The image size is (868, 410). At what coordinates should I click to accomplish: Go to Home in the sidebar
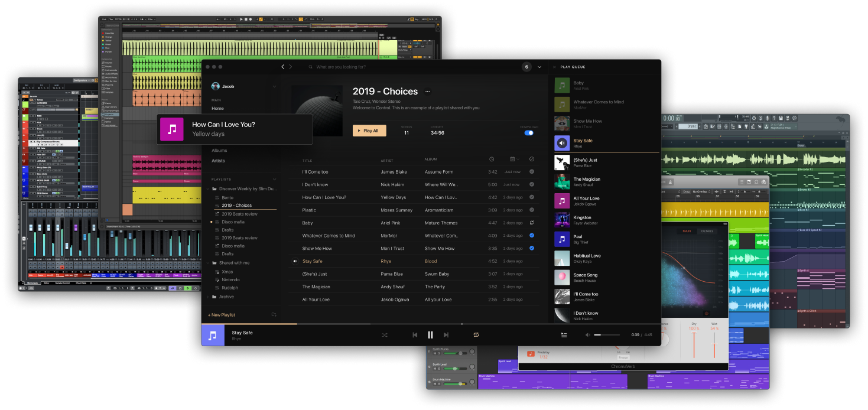217,109
